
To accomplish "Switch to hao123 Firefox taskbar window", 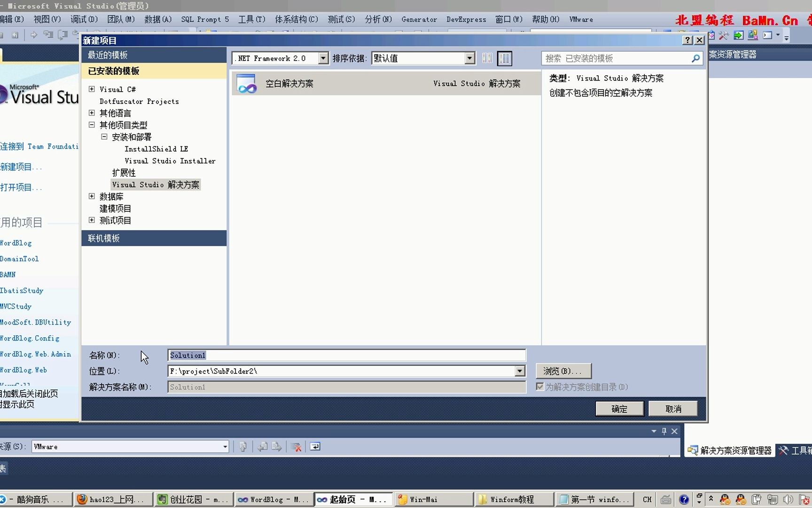I will [114, 500].
